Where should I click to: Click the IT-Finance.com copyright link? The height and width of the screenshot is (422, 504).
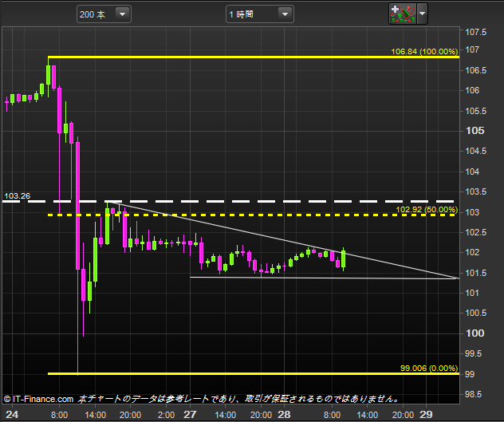[x=38, y=399]
